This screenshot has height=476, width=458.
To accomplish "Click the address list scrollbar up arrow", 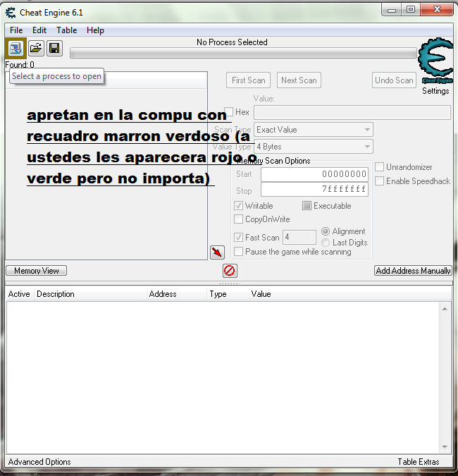I will 445,309.
